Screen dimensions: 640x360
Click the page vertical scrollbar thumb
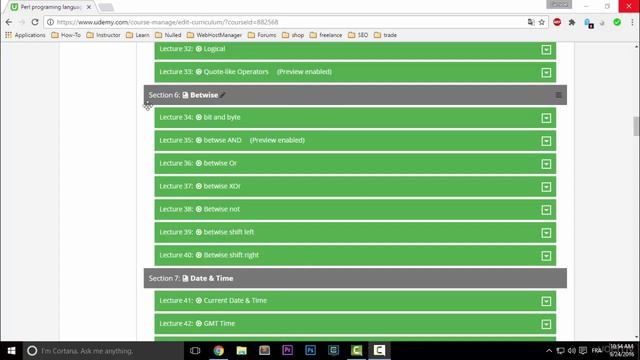point(636,126)
